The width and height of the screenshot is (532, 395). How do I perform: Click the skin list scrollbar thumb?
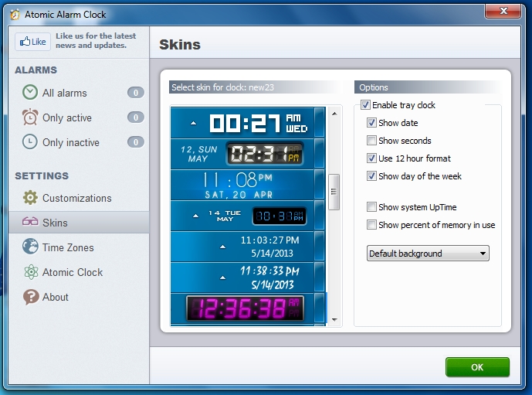coord(334,192)
